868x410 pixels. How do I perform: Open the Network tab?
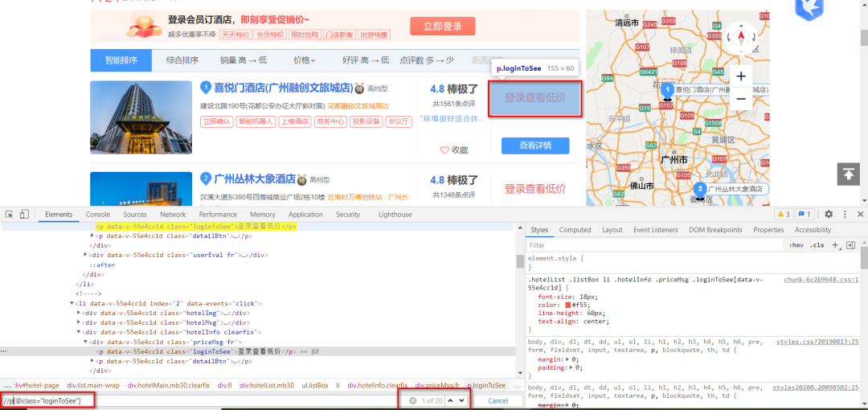[x=173, y=215]
